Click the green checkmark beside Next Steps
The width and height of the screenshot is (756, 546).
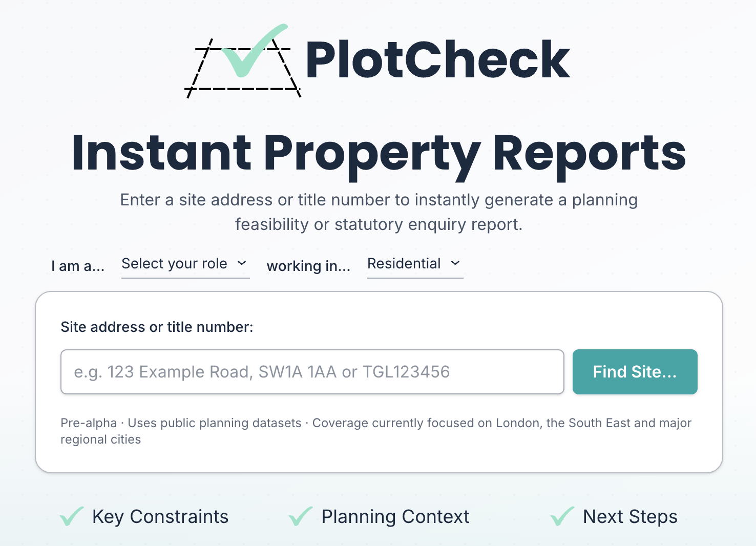click(562, 516)
